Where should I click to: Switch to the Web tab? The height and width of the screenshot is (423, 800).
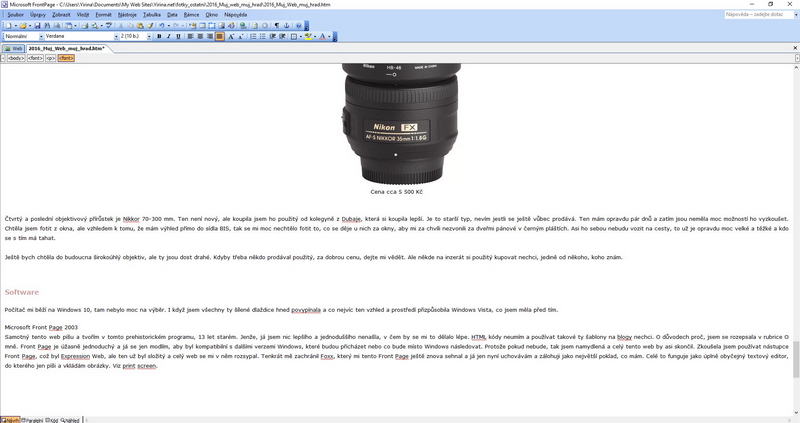point(14,47)
